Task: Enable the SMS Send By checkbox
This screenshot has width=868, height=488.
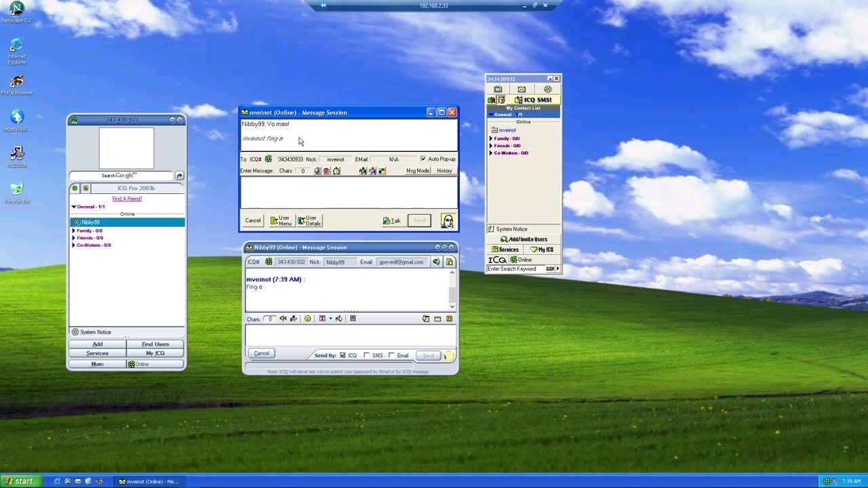Action: (x=366, y=355)
